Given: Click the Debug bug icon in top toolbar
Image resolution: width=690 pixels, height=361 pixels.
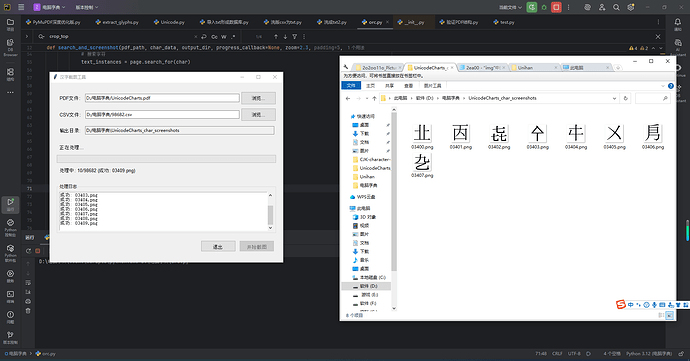Looking at the screenshot, I should coord(544,7).
